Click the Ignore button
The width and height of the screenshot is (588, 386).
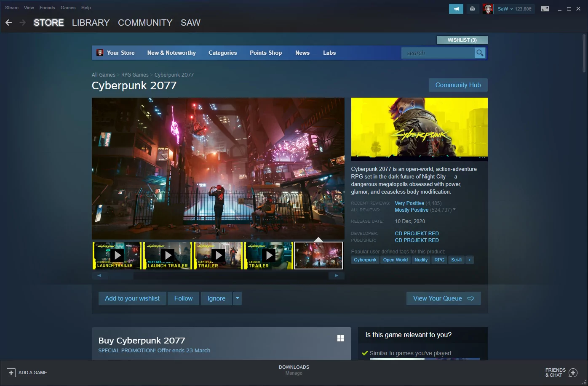(216, 298)
